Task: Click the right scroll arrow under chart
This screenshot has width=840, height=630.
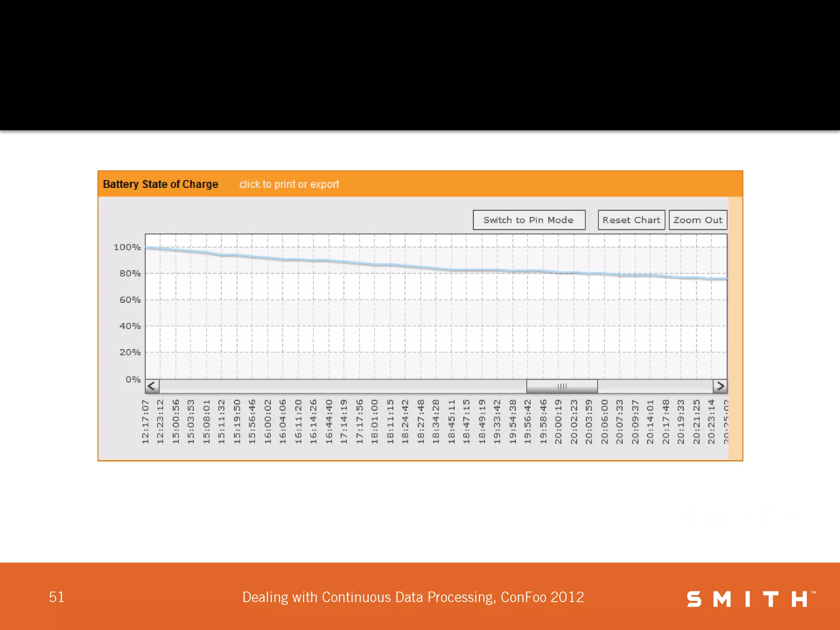Action: coord(720,386)
